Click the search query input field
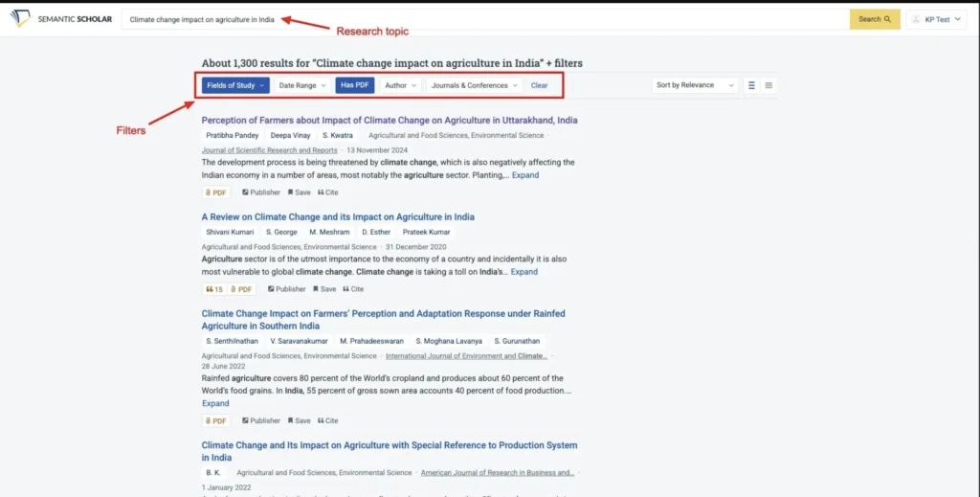The width and height of the screenshot is (980, 497). tap(485, 19)
